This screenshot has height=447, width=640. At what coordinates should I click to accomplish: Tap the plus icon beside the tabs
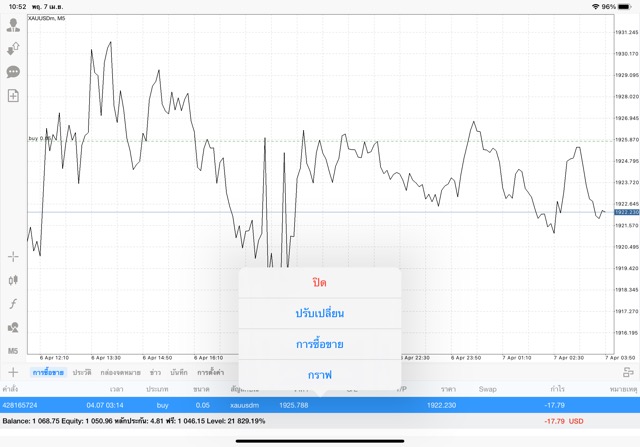coord(13,372)
